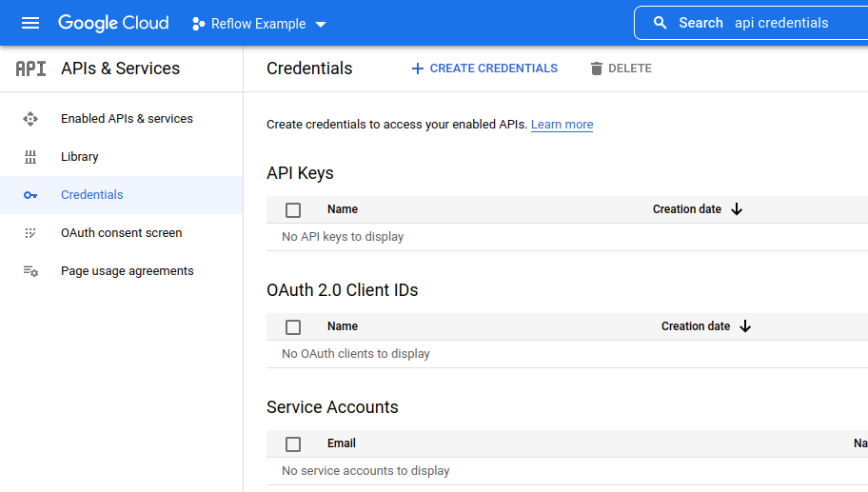Click the Page usage agreements icon

pyautogui.click(x=30, y=271)
